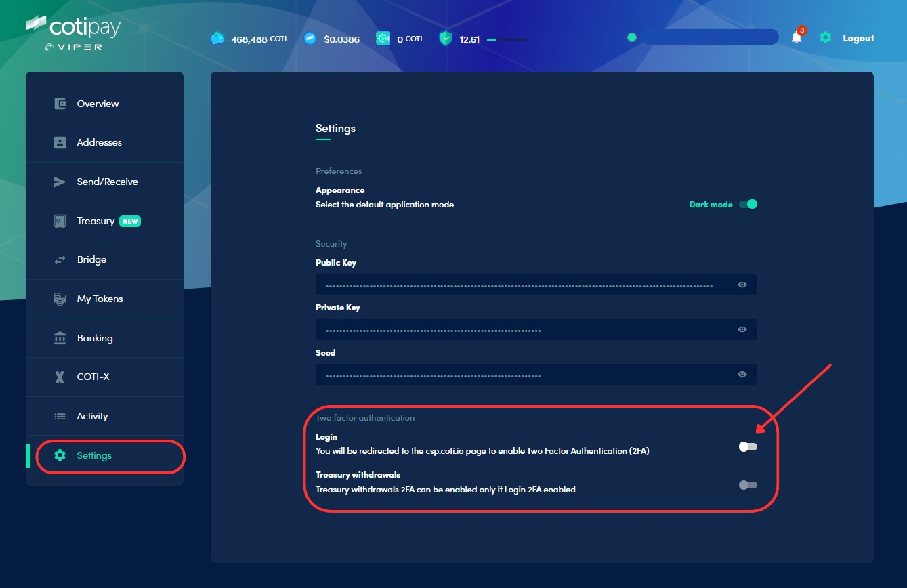This screenshot has width=907, height=588.
Task: Click the Appearance label
Action: point(340,190)
